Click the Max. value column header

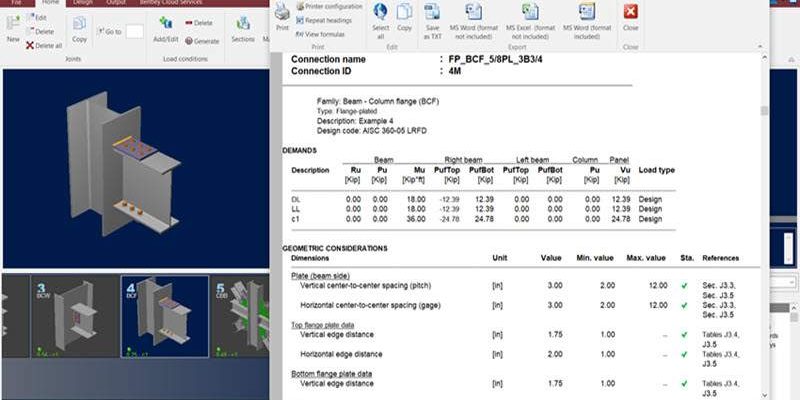[646, 258]
